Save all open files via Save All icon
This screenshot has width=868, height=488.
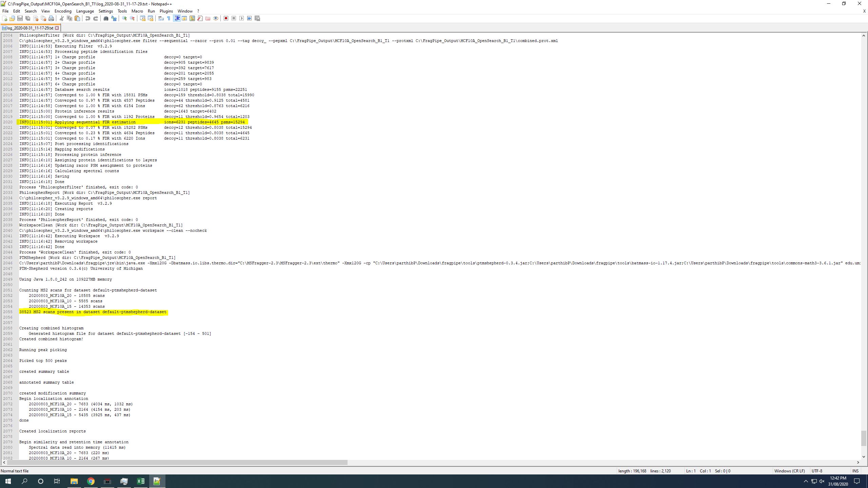27,19
